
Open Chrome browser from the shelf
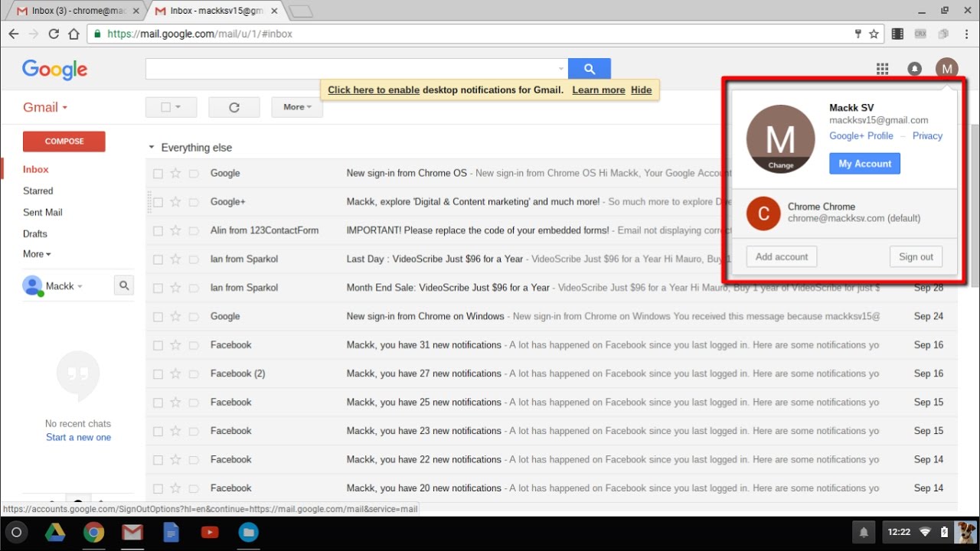(94, 532)
